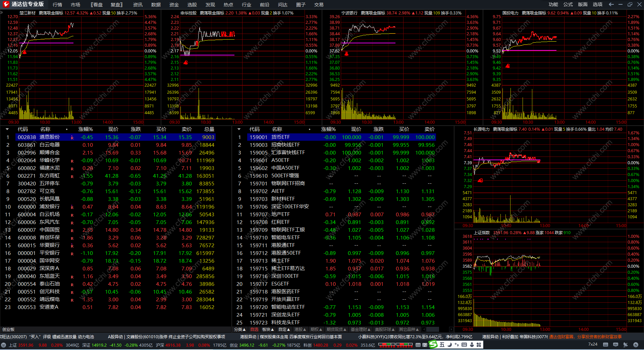Click the 通达信 red logo icon

tap(6, 4)
